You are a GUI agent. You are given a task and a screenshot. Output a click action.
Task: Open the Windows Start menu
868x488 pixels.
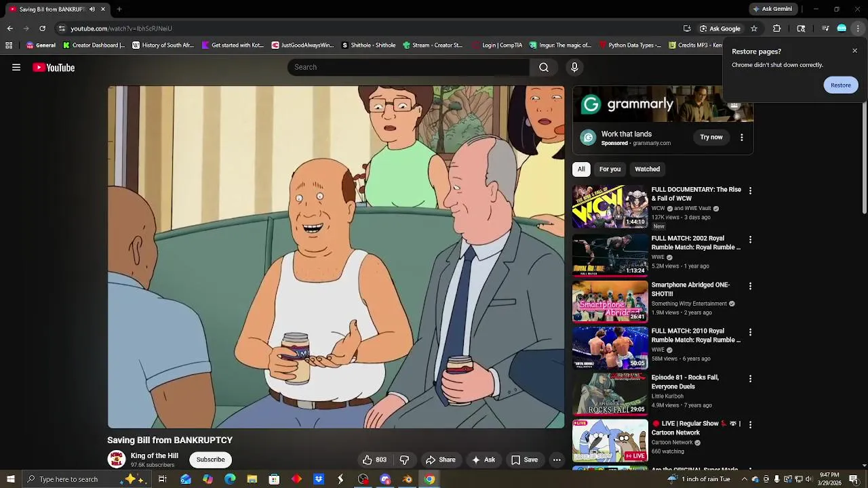pos(10,479)
